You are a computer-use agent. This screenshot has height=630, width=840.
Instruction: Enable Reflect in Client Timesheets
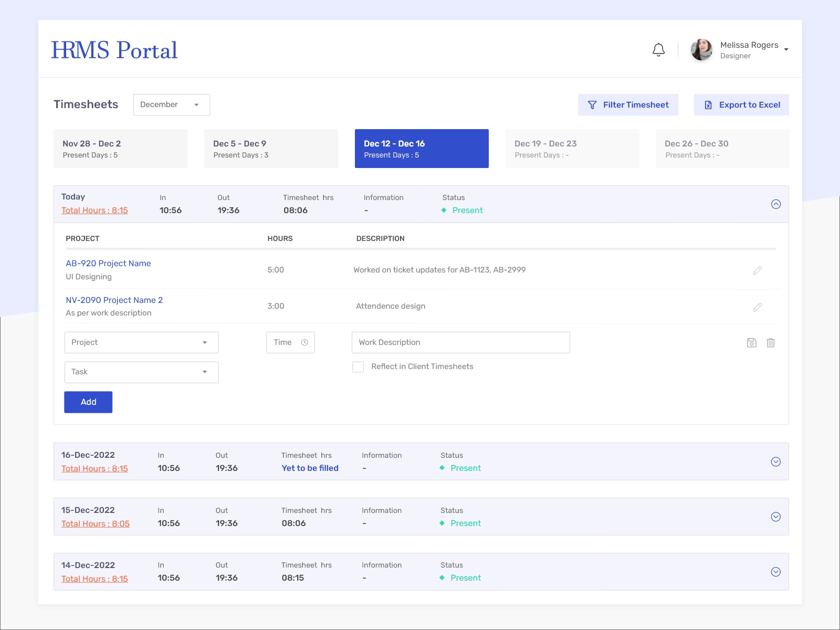pos(358,366)
